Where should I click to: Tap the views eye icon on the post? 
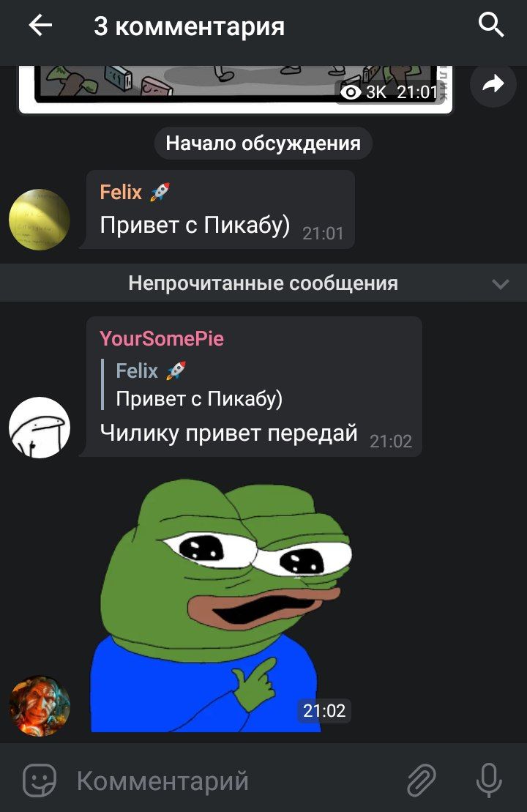tap(351, 92)
